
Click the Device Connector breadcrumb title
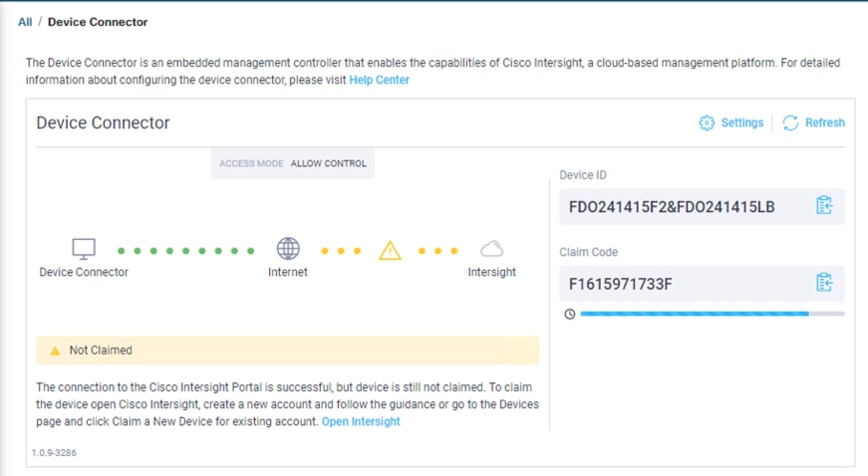point(98,22)
